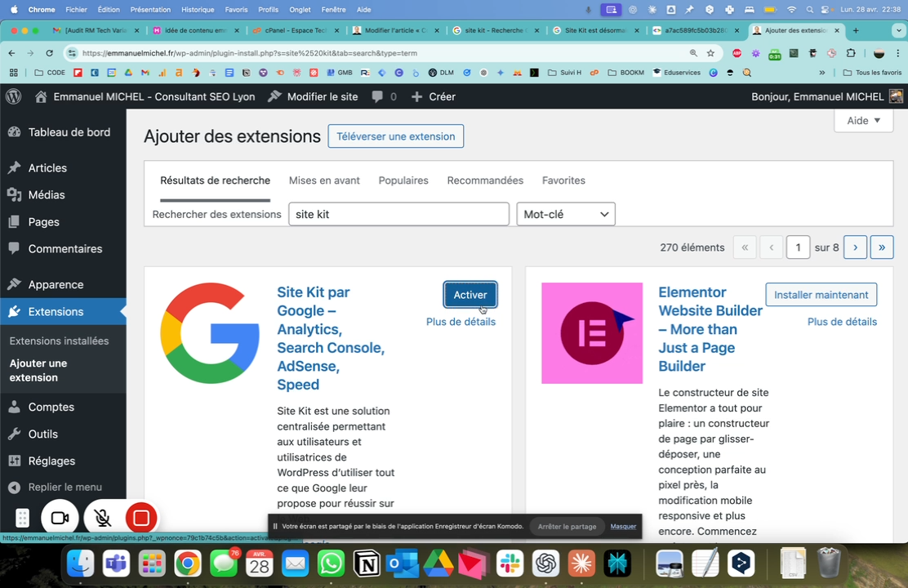Jump to last results page
Image resolution: width=908 pixels, height=588 pixels.
coord(881,247)
